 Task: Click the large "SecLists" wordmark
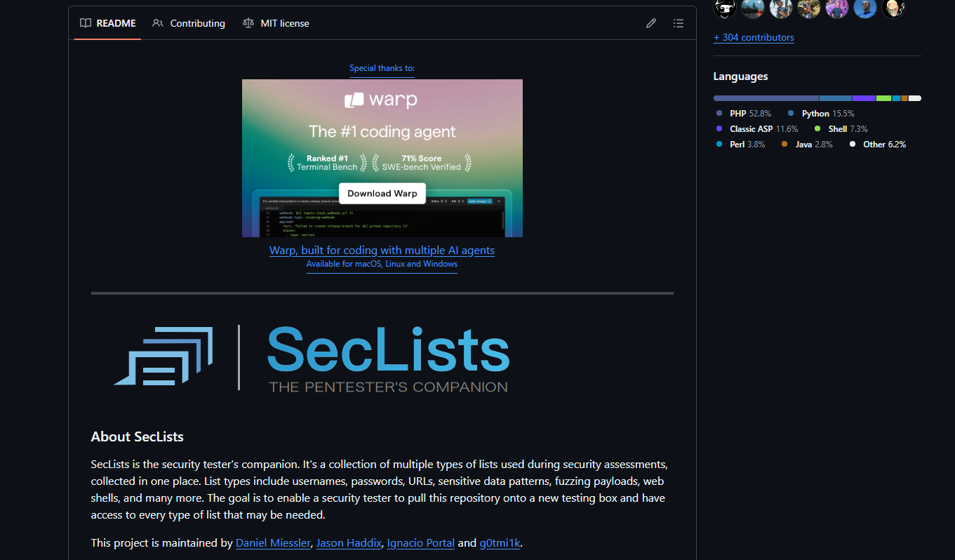point(388,349)
